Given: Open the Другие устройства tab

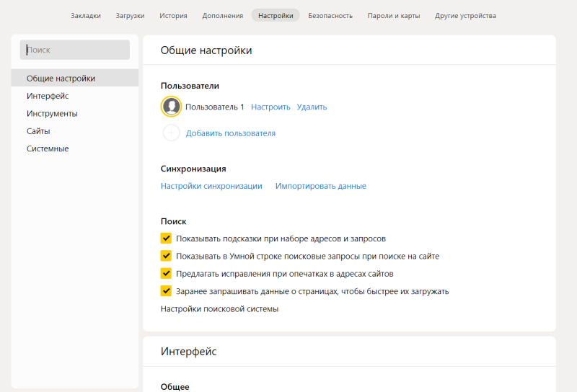Looking at the screenshot, I should coord(465,15).
